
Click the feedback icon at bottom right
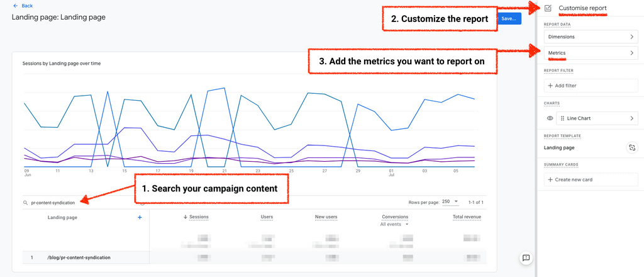526,257
